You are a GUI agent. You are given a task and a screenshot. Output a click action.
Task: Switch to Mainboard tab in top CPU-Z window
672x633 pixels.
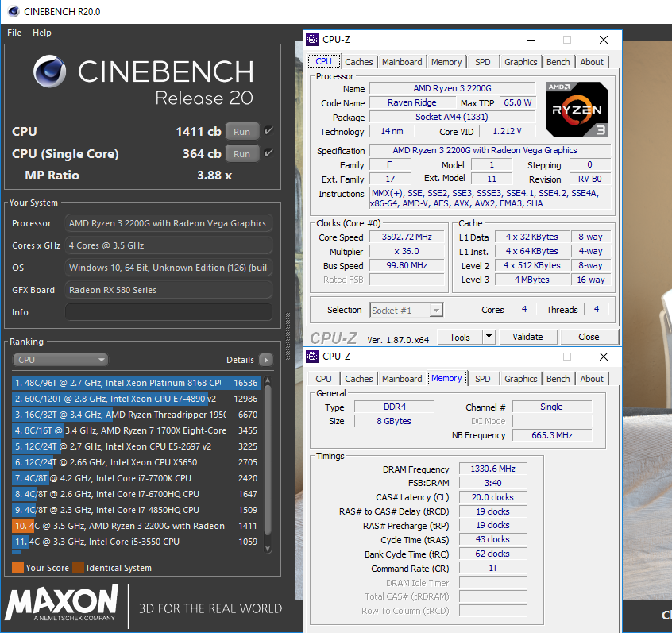point(402,62)
